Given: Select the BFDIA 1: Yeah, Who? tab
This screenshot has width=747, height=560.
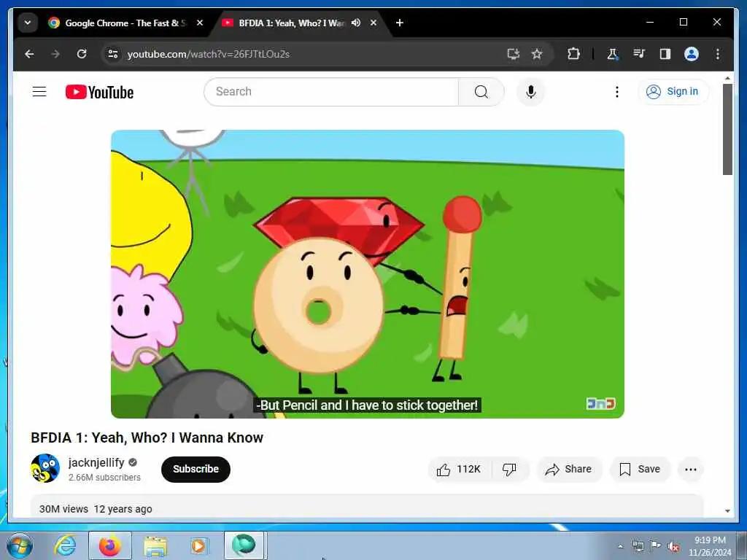Looking at the screenshot, I should pyautogui.click(x=290, y=23).
